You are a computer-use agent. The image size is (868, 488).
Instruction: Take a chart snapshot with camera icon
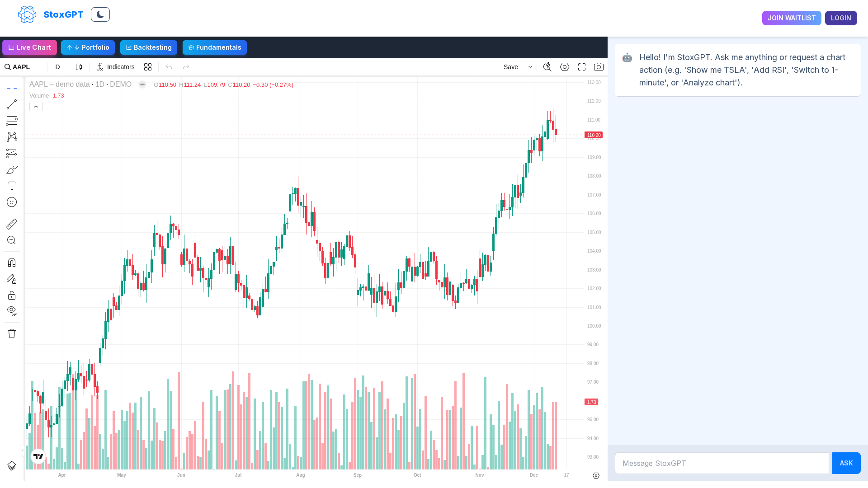599,67
